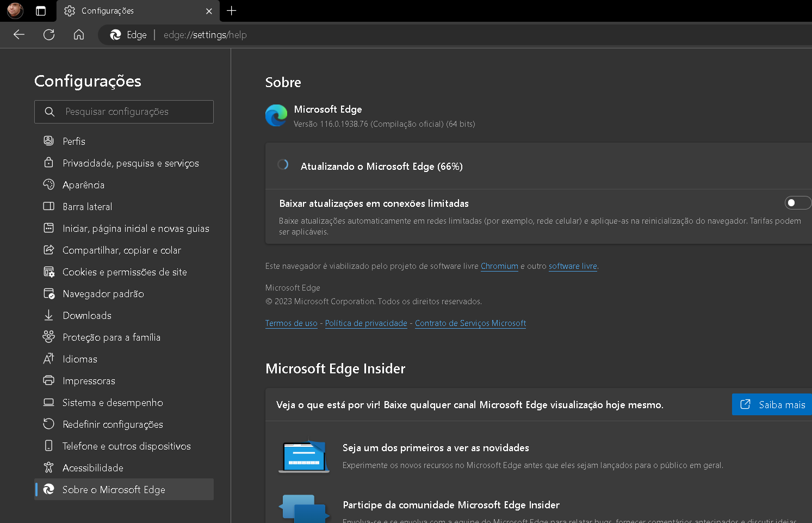Click 'Atualizando o Microsoft Edge (66%)' text

pyautogui.click(x=382, y=167)
